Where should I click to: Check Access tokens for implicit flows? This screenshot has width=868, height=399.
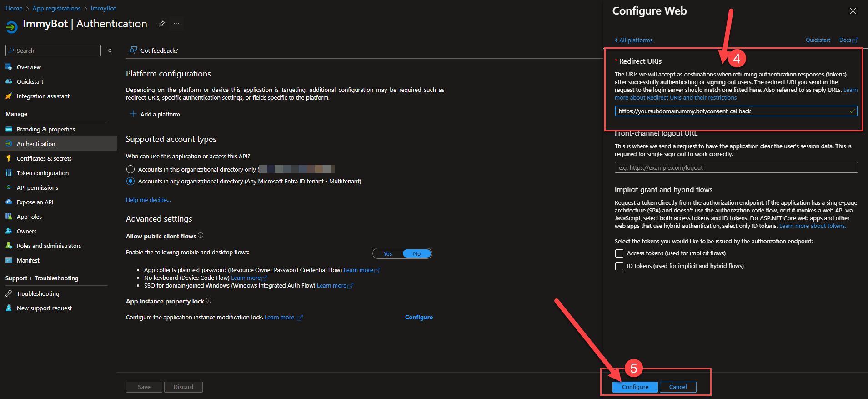tap(619, 253)
